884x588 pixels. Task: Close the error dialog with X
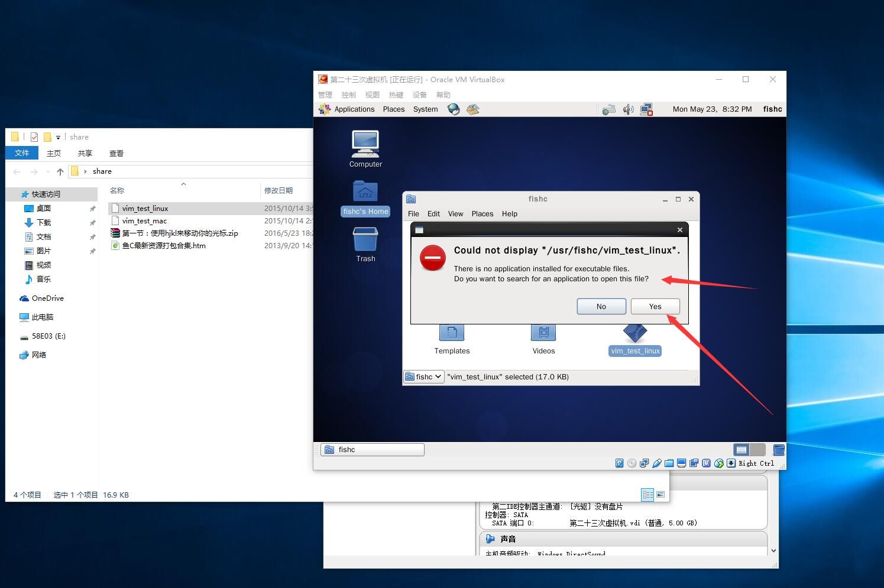pos(679,230)
